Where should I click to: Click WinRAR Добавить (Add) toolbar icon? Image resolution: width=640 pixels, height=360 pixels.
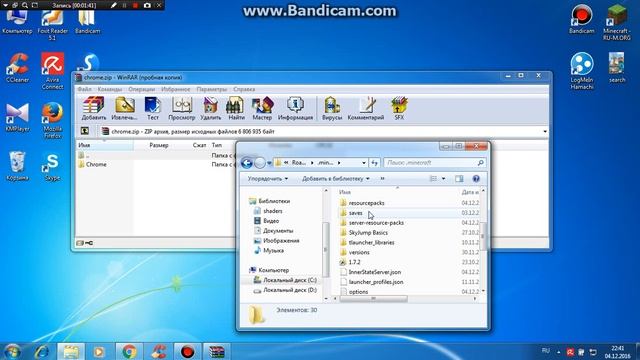[x=93, y=109]
